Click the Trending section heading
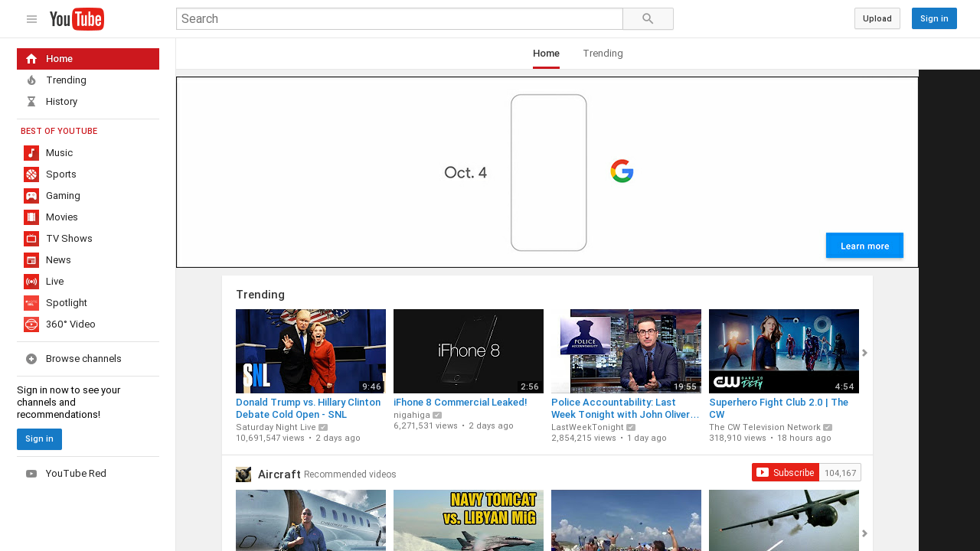Viewport: 980px width, 551px height. pos(260,295)
